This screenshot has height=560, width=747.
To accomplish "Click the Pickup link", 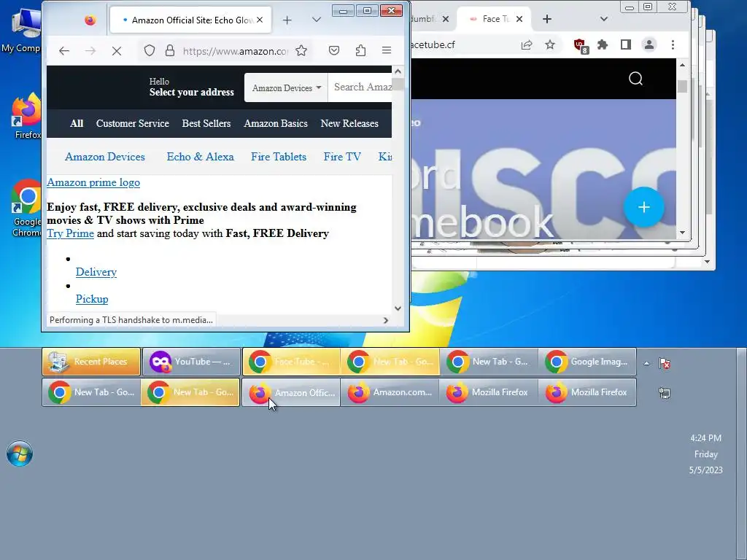I will (92, 299).
